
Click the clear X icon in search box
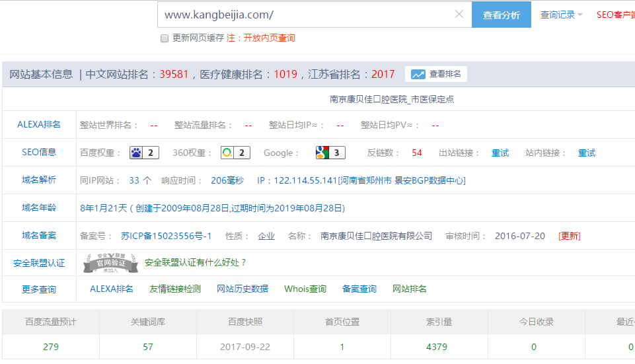coord(459,15)
